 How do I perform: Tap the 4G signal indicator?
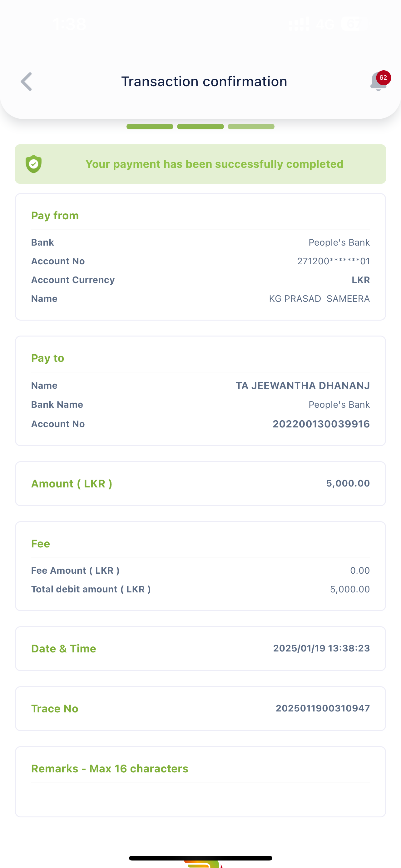(x=324, y=24)
